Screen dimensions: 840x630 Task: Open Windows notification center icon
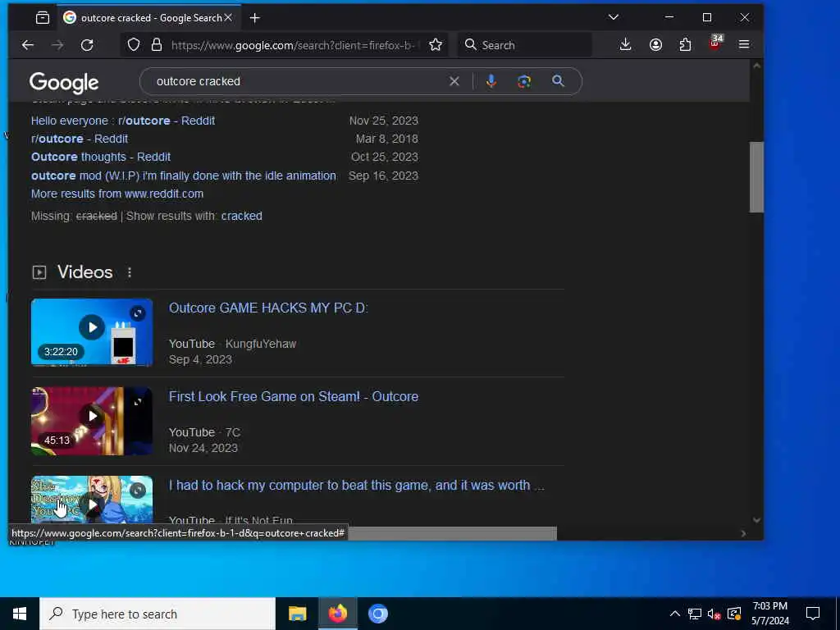tap(813, 614)
